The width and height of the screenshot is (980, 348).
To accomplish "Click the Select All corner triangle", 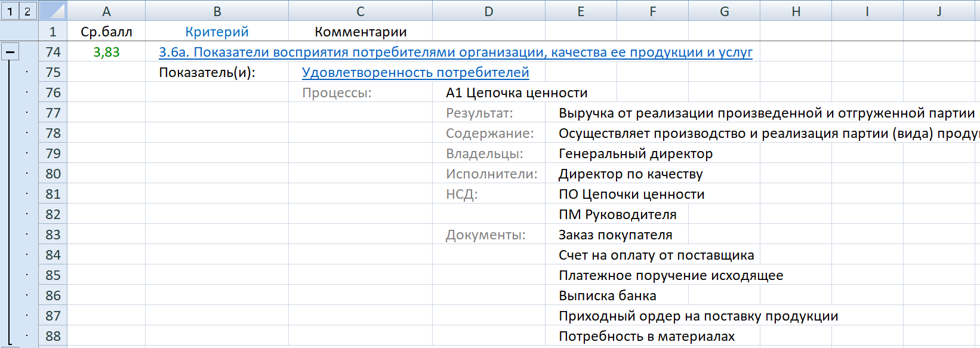I will click(53, 11).
